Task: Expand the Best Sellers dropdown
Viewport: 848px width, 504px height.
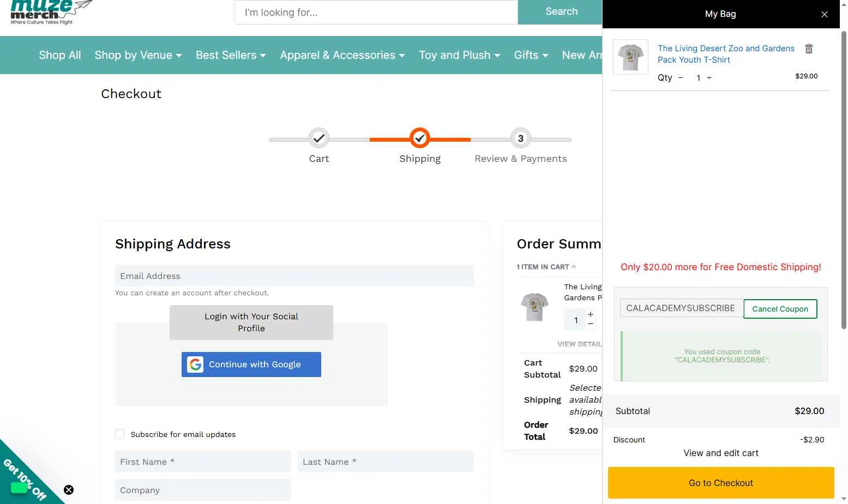Action: coord(231,55)
